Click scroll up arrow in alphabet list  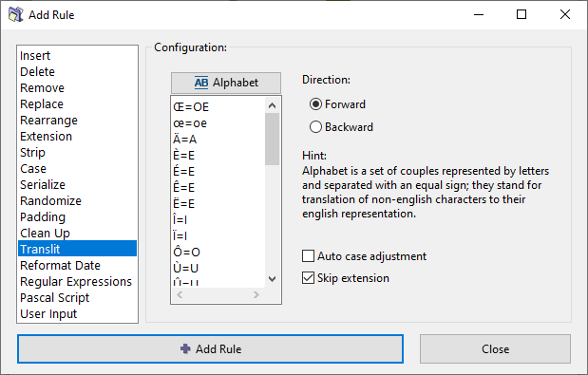(x=273, y=105)
